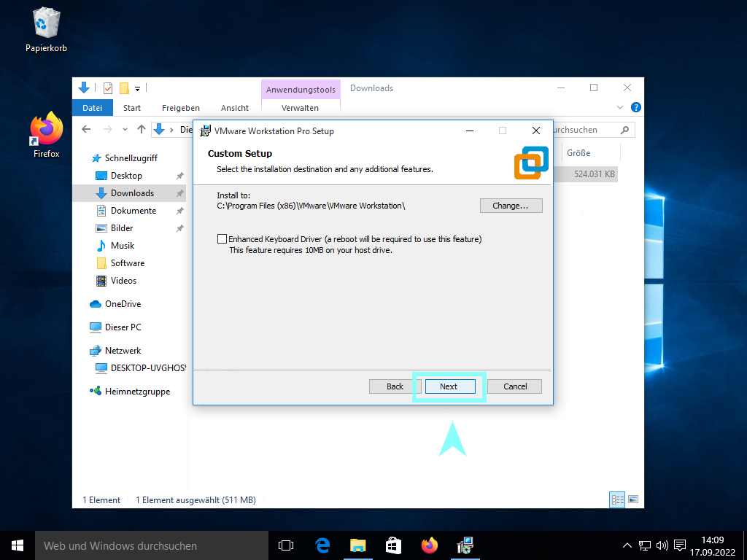Switch to the Ansicht ribbon tab
Image resolution: width=747 pixels, height=560 pixels.
[x=234, y=107]
